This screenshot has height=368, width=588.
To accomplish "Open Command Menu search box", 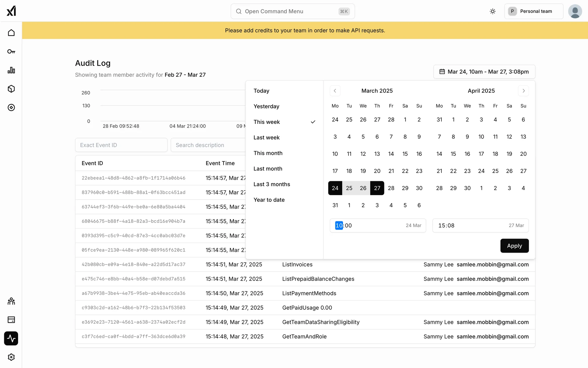I will click(292, 11).
